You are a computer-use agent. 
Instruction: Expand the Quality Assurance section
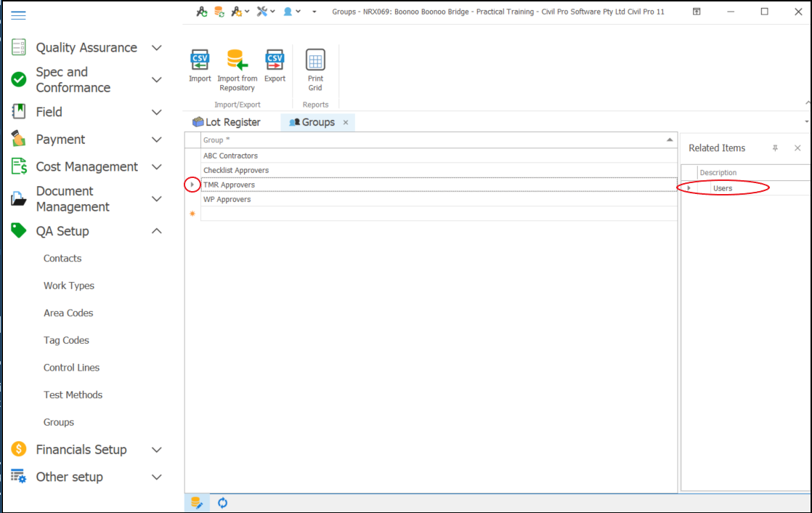click(x=156, y=48)
